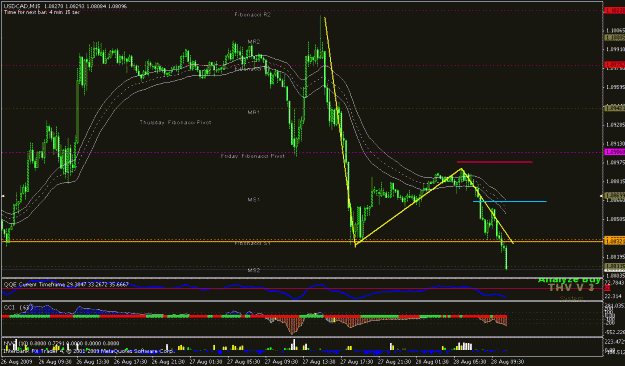This screenshot has height=366, width=625.
Task: Select the short cyan horizontal line object
Action: [510, 201]
